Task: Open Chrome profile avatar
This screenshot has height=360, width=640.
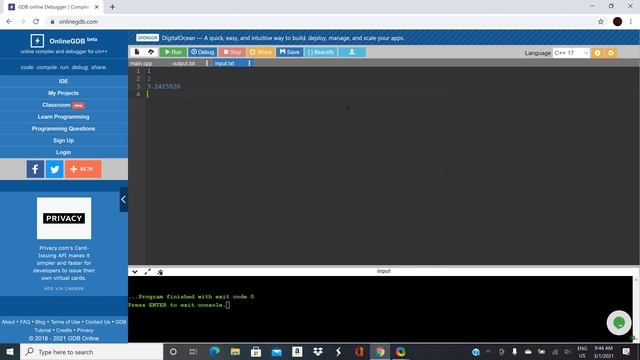Action: [618, 22]
